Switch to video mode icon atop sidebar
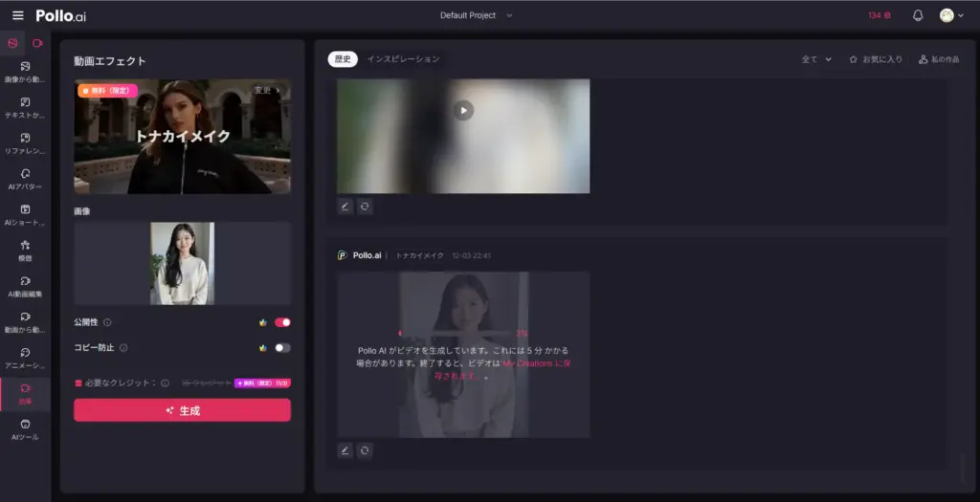980x502 pixels. pyautogui.click(x=38, y=43)
